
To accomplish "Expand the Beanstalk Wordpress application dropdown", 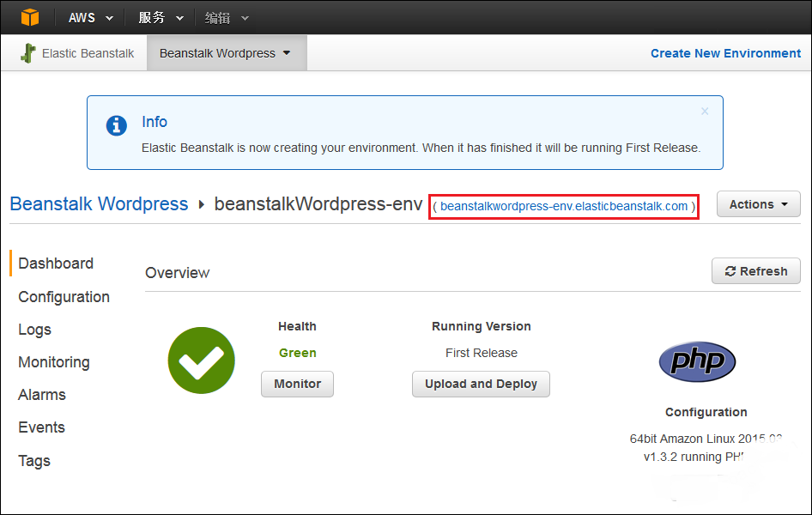I will 226,53.
